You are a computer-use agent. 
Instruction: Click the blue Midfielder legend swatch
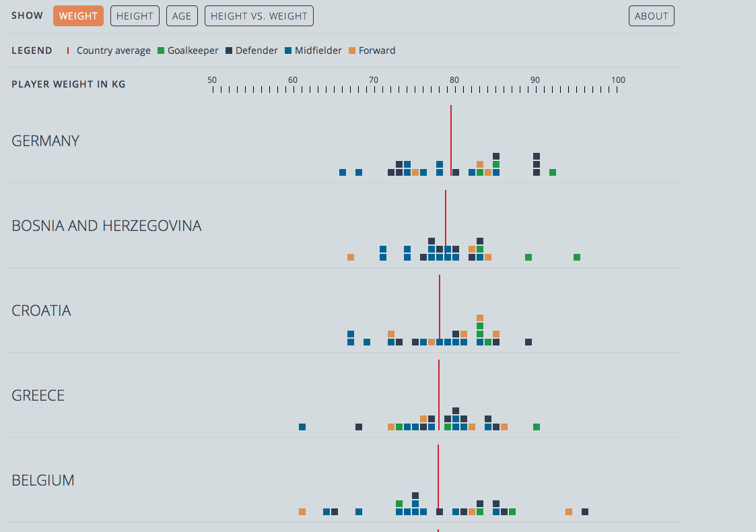click(x=288, y=51)
